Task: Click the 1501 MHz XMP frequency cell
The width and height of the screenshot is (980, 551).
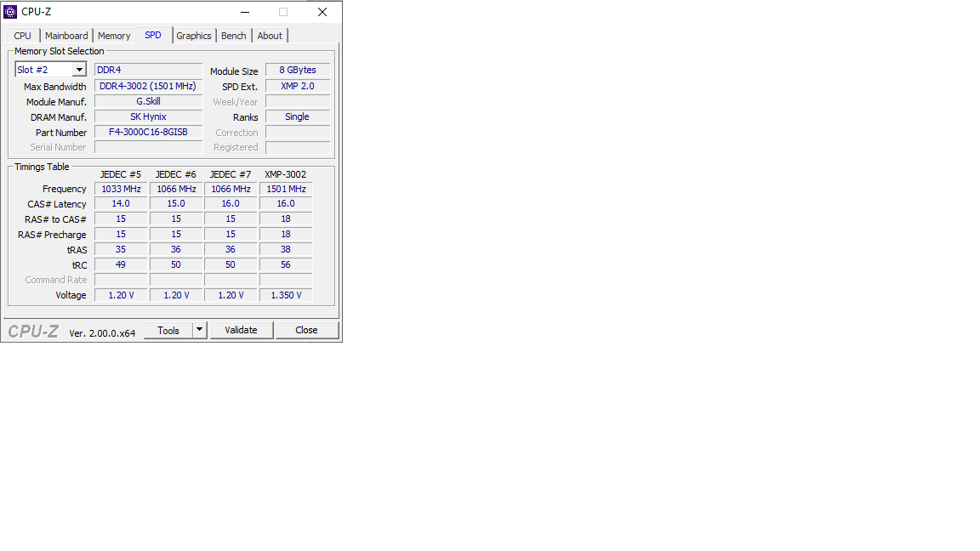Action: 286,189
